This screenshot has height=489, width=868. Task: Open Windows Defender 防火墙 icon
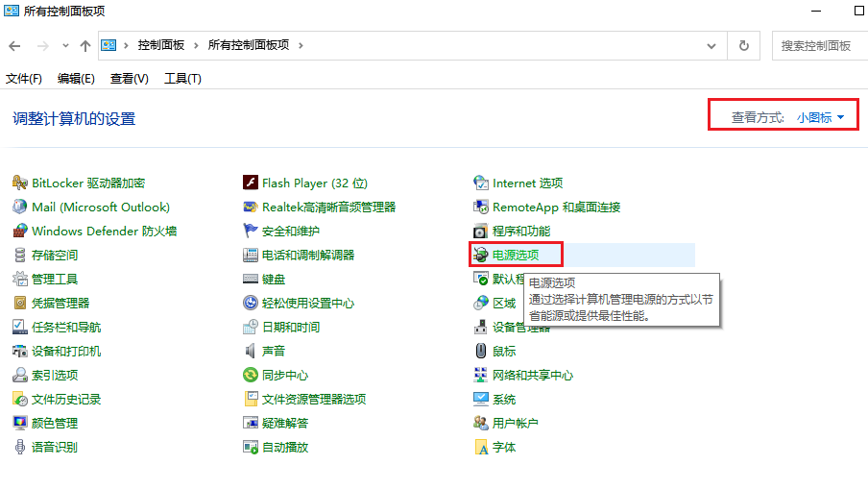pos(20,231)
